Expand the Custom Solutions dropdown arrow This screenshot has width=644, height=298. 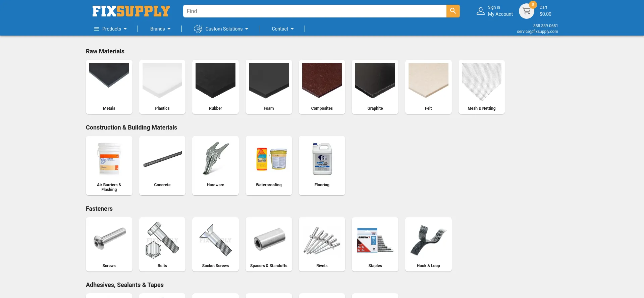[247, 29]
